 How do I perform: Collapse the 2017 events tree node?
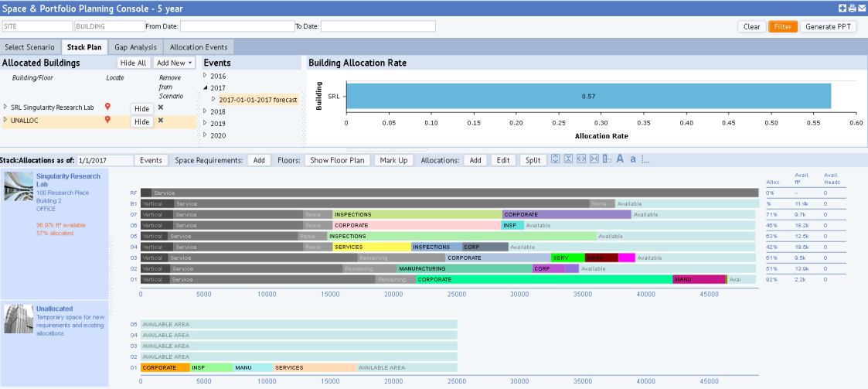205,88
